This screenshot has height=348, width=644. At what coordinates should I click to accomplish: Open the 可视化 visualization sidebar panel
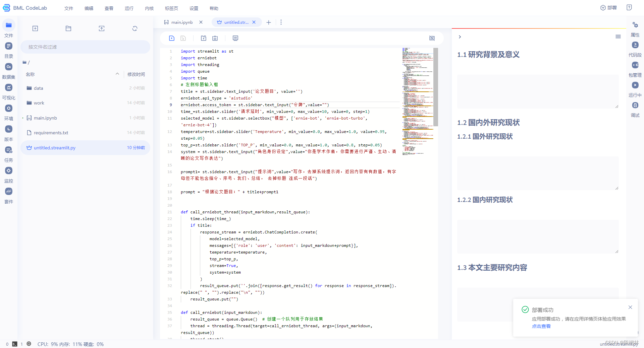pos(9,91)
